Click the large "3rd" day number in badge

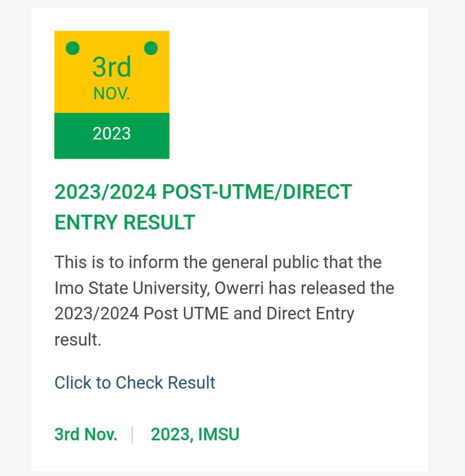coord(112,67)
